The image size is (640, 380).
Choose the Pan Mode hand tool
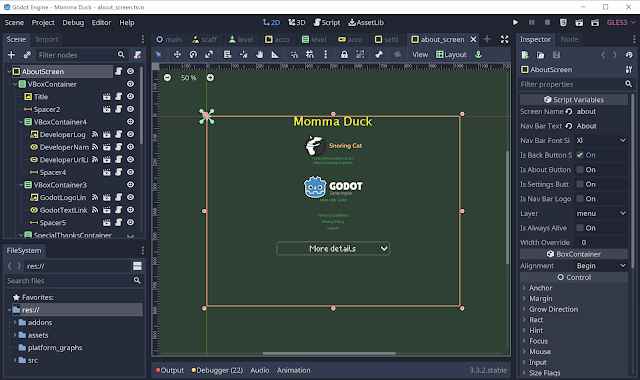coord(260,54)
